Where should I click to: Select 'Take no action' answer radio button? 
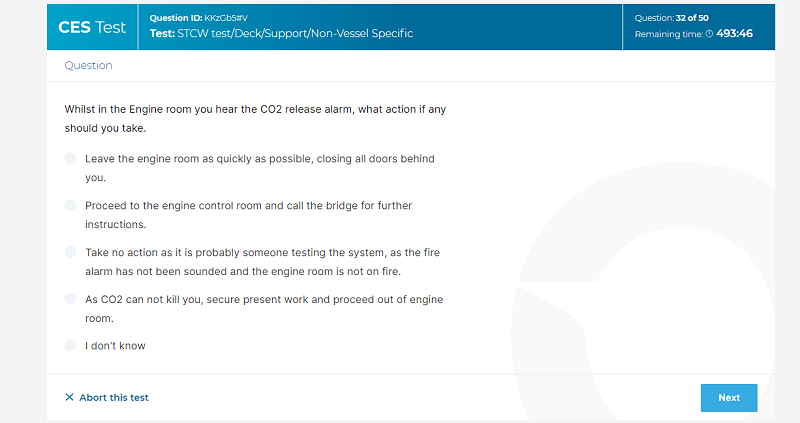(70, 252)
